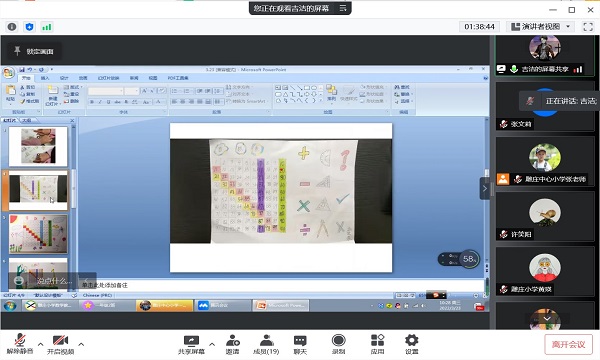600x360 pixels.
Task: Collapse the participant video sidebar arrow
Action: 484,188
